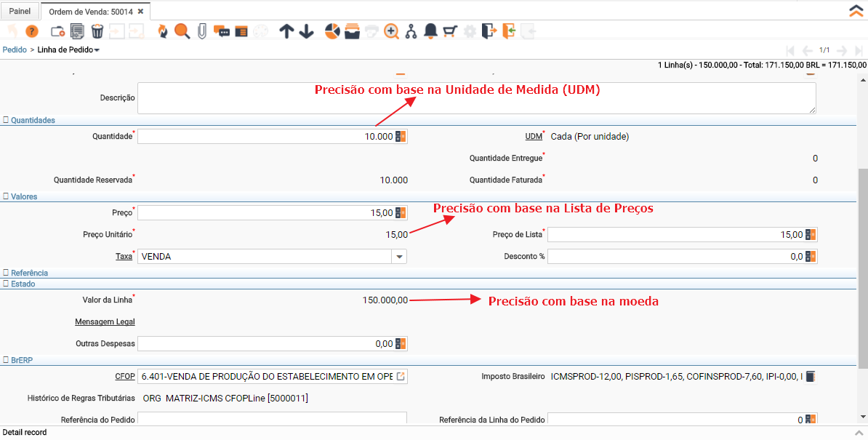Screen dimensions: 868x440
Task: Open the CFOP zoom popup icon
Action: (401, 376)
